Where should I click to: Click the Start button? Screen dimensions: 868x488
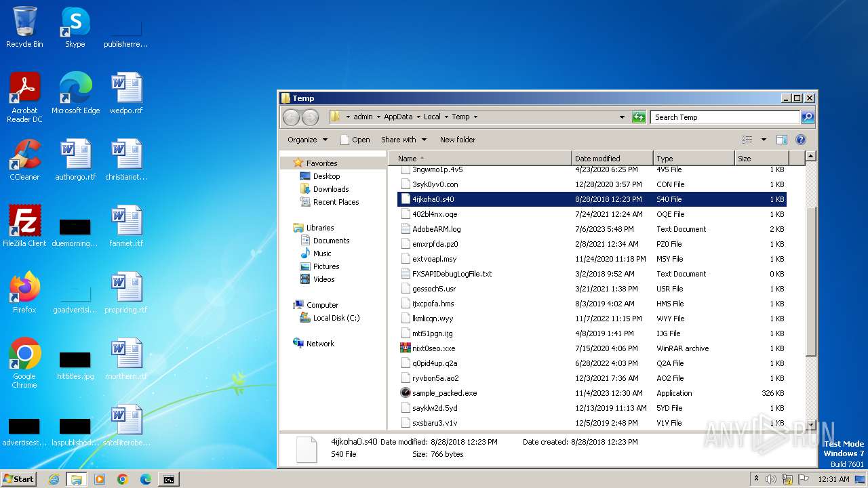18,479
